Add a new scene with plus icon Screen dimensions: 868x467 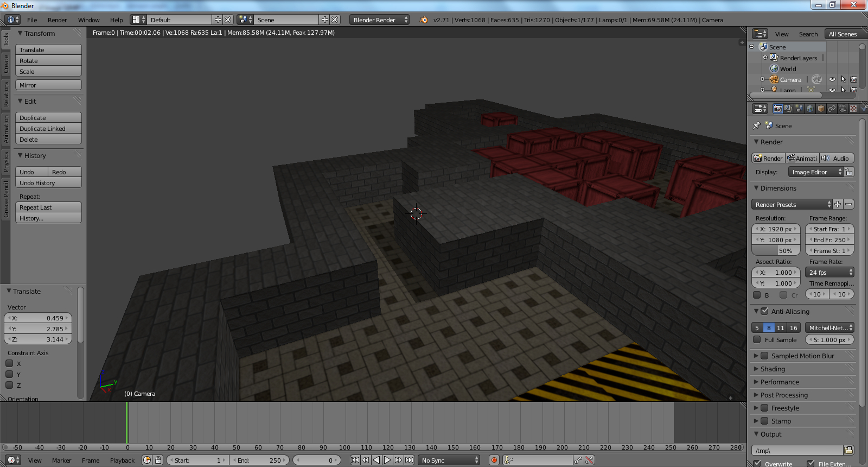325,20
